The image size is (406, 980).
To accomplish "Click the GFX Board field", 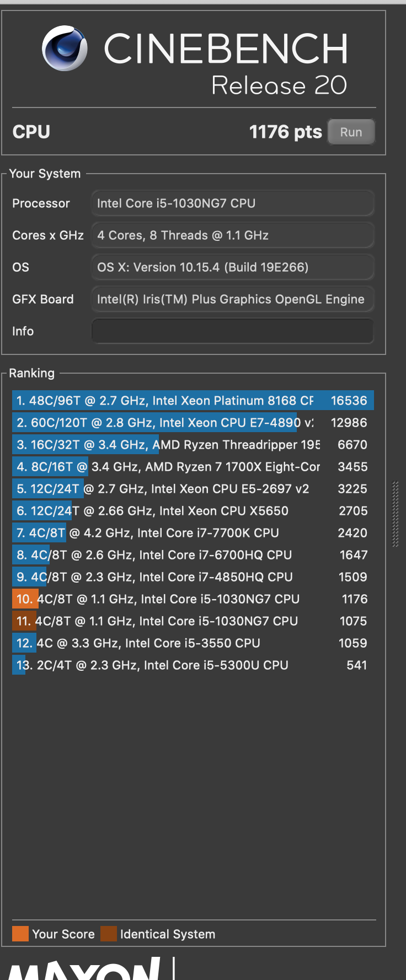I will 232,299.
